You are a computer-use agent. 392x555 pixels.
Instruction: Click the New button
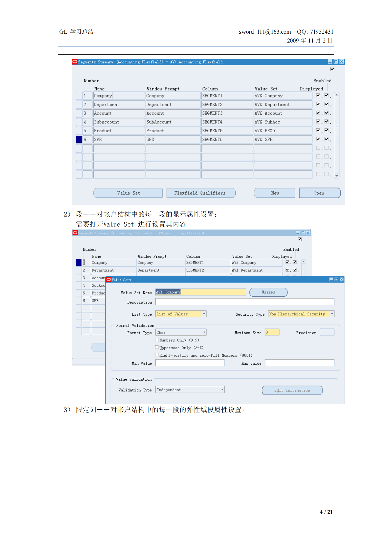274,193
